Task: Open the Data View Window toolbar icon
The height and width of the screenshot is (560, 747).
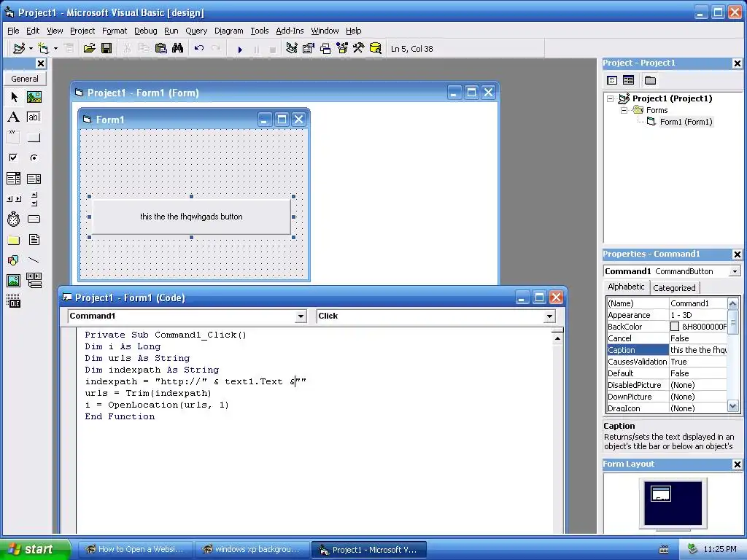Action: (x=376, y=49)
